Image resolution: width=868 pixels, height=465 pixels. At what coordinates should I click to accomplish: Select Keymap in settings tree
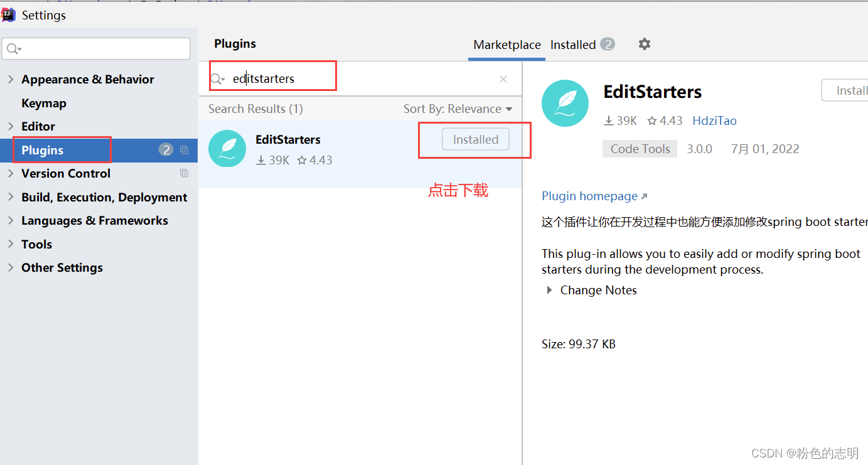coord(43,103)
